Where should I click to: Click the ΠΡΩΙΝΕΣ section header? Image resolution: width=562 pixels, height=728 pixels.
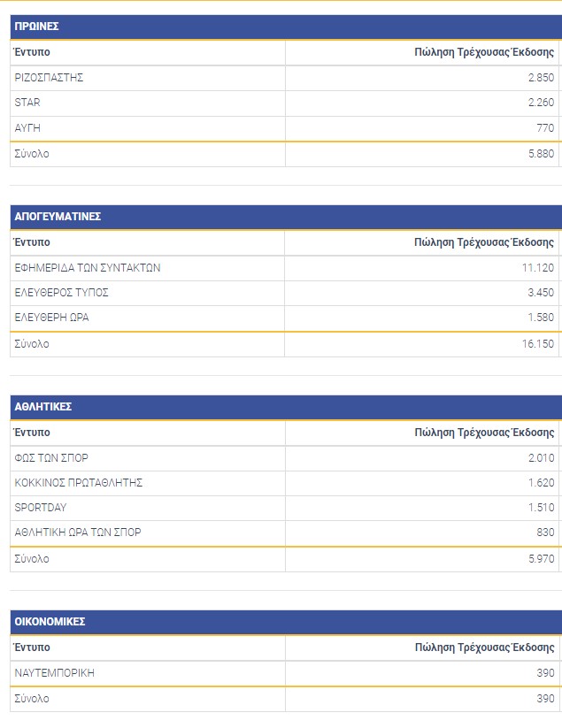click(x=286, y=27)
